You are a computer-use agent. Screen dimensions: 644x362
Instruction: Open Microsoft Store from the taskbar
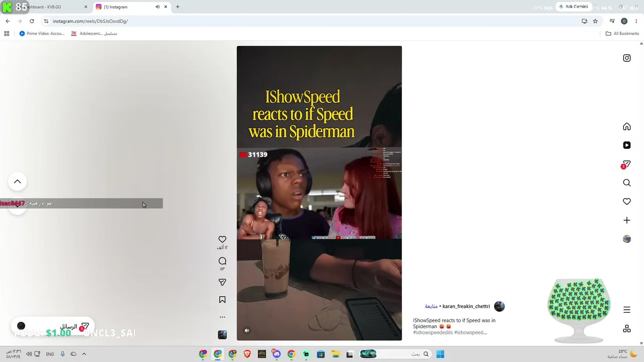320,354
